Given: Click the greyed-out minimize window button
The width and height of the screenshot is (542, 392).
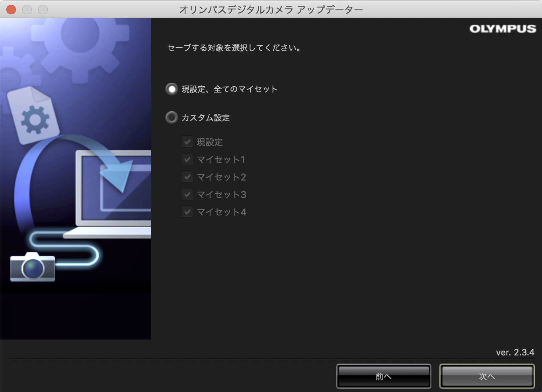Looking at the screenshot, I should coord(27,9).
